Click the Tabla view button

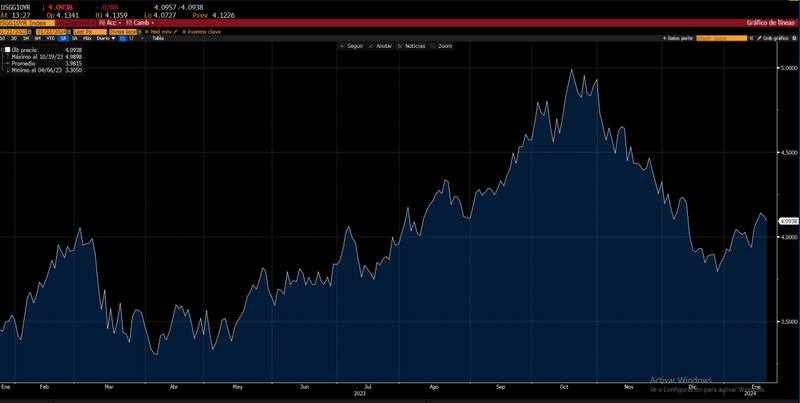point(157,38)
